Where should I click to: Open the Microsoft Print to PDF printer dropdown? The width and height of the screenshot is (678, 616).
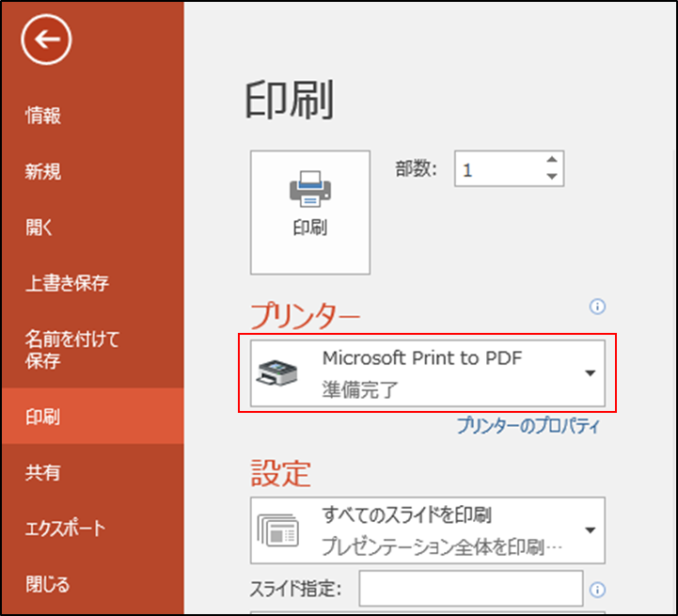428,373
